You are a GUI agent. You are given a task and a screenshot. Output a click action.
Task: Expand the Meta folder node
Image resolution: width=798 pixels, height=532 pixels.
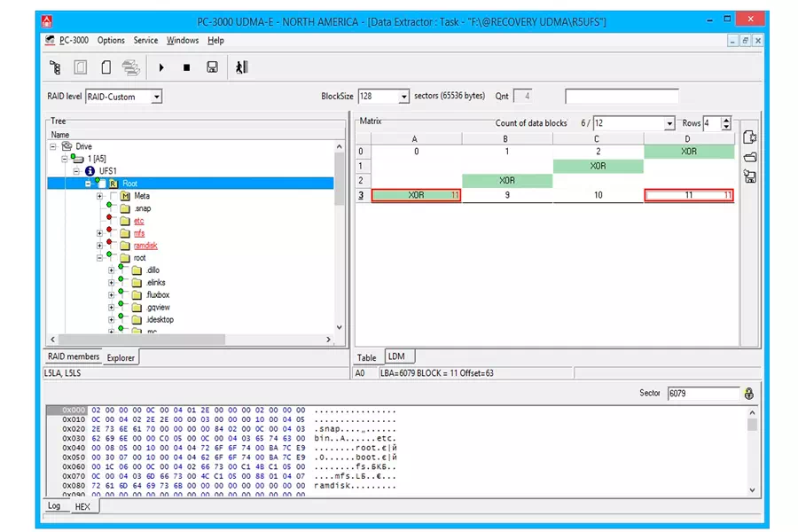99,196
